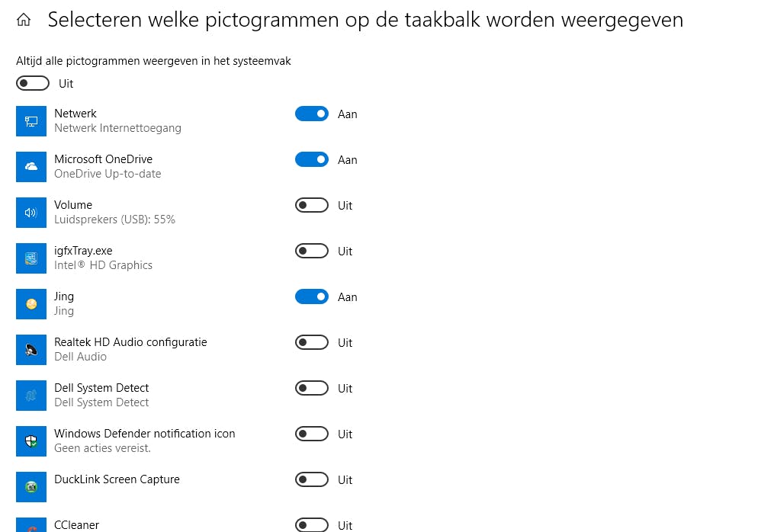Enable the igfxTray.exe toggle
Screen dimensions: 774x532
pyautogui.click(x=312, y=252)
